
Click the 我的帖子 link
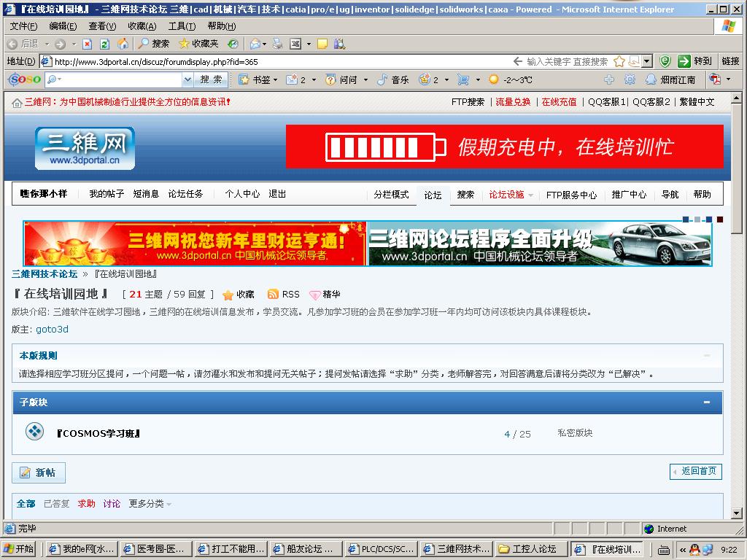click(x=107, y=194)
